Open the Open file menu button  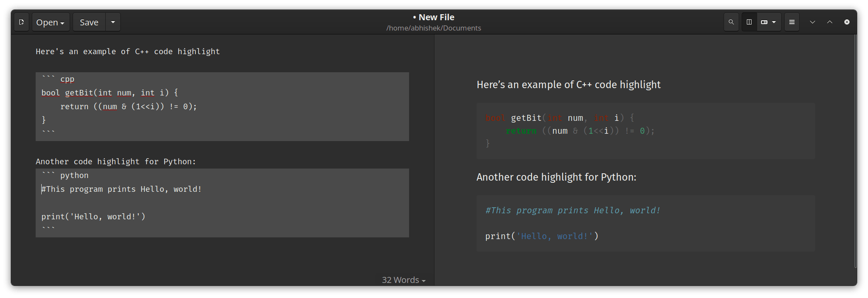tap(51, 22)
